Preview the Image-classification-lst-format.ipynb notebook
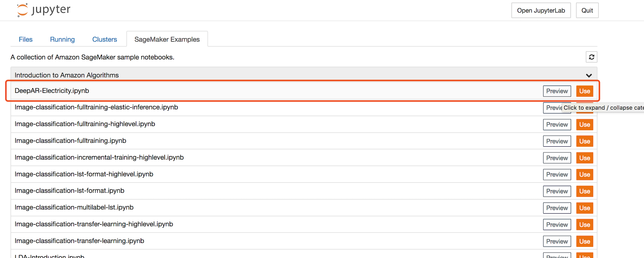This screenshot has height=258, width=644. 557,191
